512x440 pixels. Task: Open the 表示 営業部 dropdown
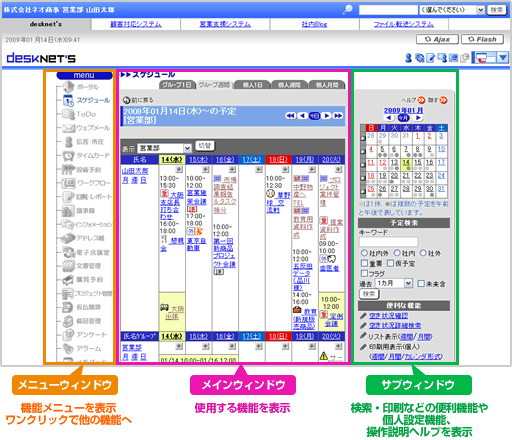(x=164, y=148)
